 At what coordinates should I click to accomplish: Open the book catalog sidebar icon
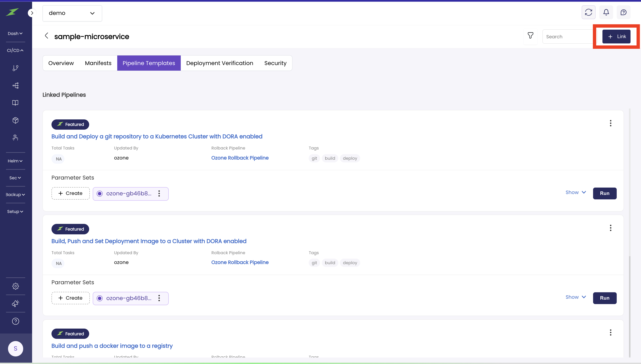point(16,103)
